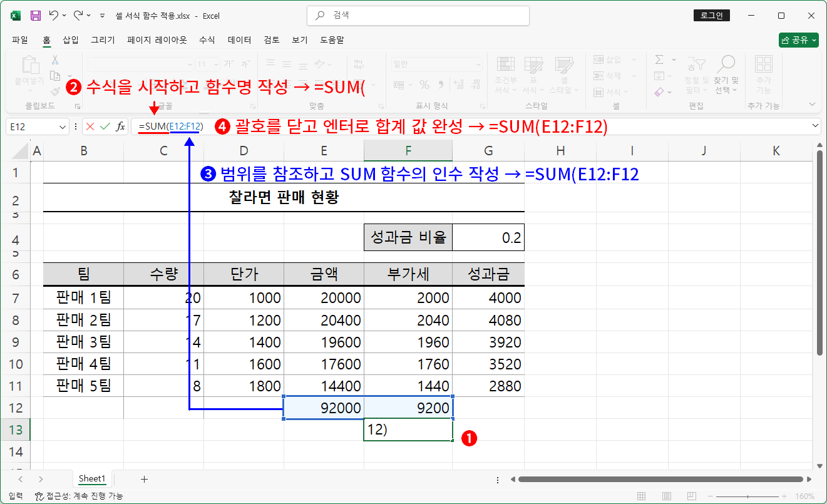Open Sort & Filter funnel icon
The height and width of the screenshot is (504, 827).
tap(696, 64)
